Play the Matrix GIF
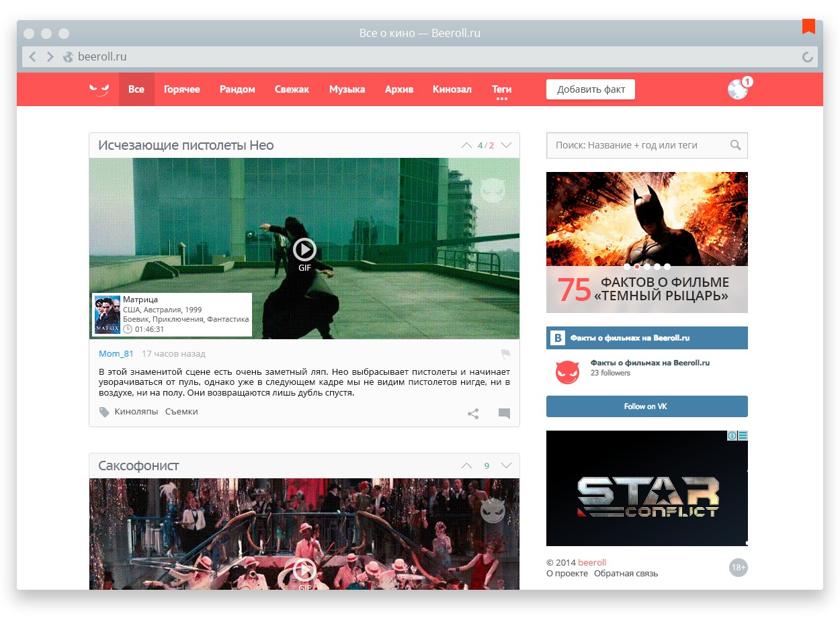The width and height of the screenshot is (840, 618). coord(304,250)
